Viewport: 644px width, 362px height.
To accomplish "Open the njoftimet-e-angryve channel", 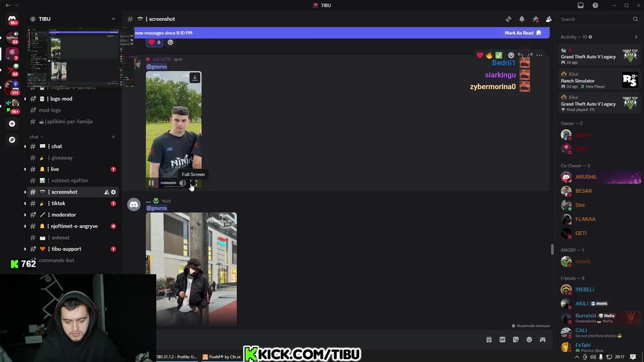I will tap(72, 226).
